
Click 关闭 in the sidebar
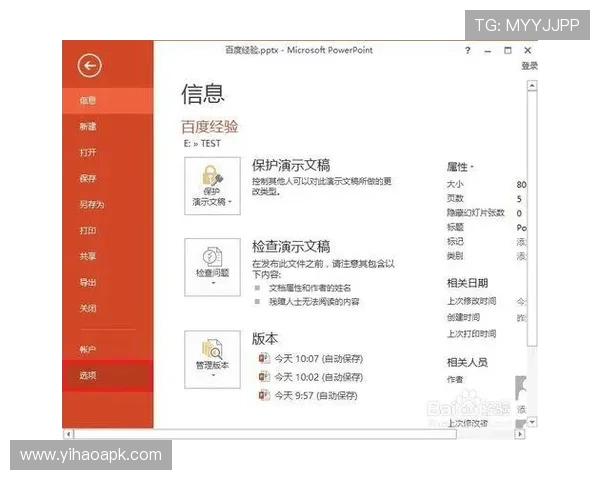(x=108, y=308)
